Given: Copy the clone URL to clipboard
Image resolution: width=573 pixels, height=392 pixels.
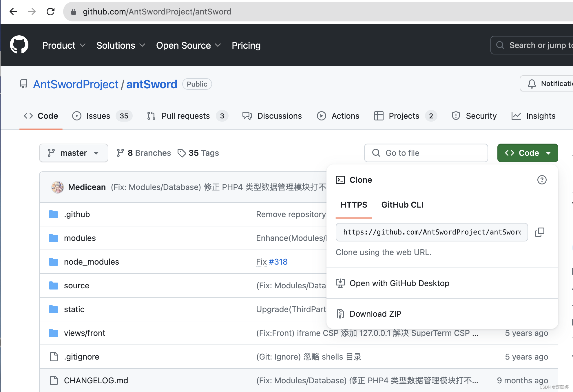Looking at the screenshot, I should click(539, 232).
